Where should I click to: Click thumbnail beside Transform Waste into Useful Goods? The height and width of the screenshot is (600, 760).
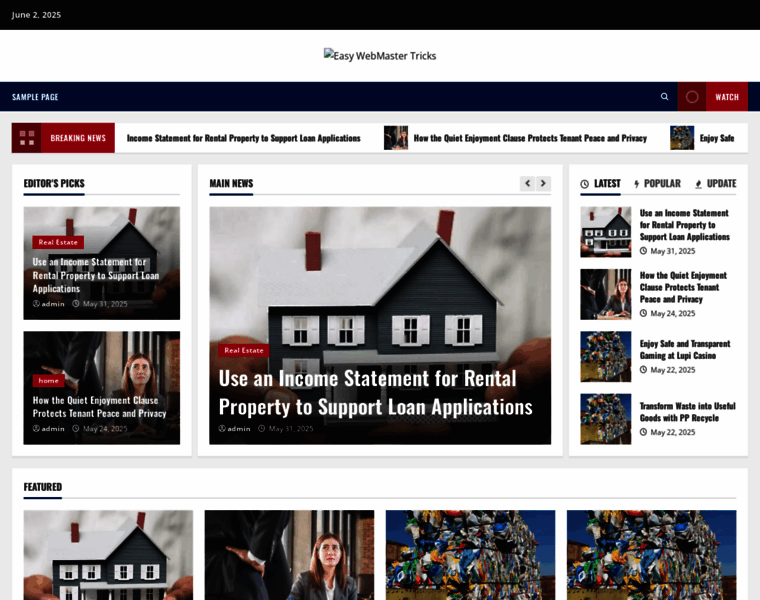click(x=606, y=419)
